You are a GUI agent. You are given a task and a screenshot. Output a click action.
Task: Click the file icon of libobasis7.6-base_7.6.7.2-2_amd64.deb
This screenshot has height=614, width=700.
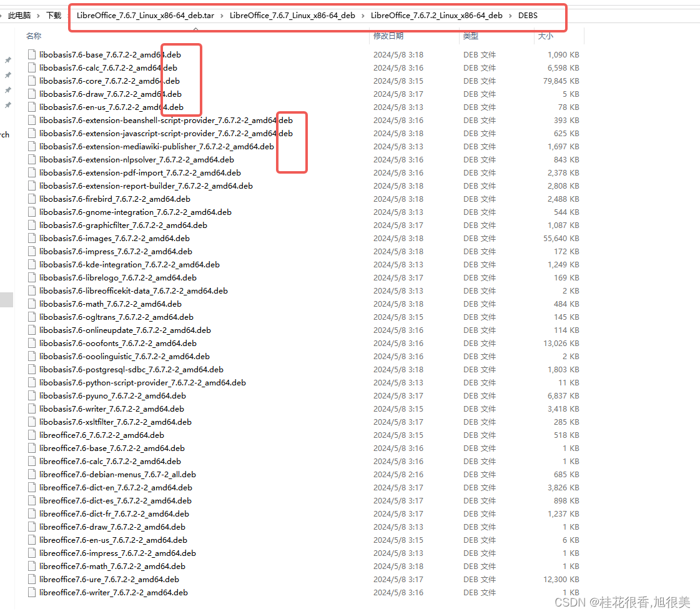(x=32, y=54)
